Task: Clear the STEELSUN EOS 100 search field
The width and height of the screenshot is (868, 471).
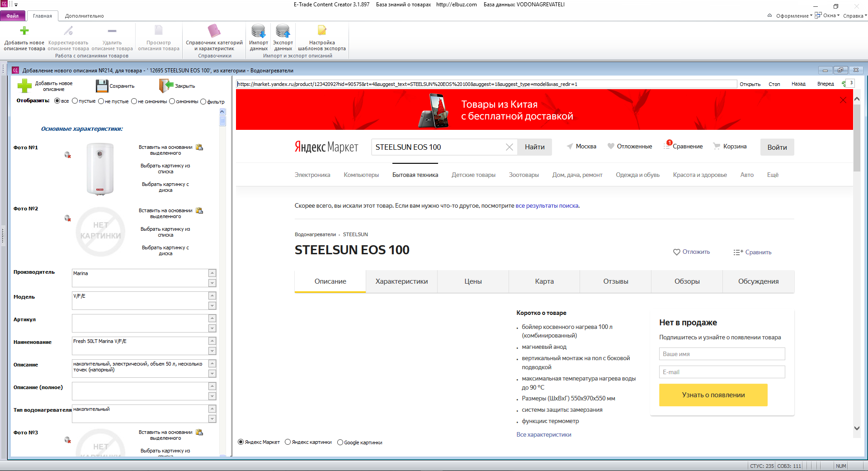Action: pos(509,147)
